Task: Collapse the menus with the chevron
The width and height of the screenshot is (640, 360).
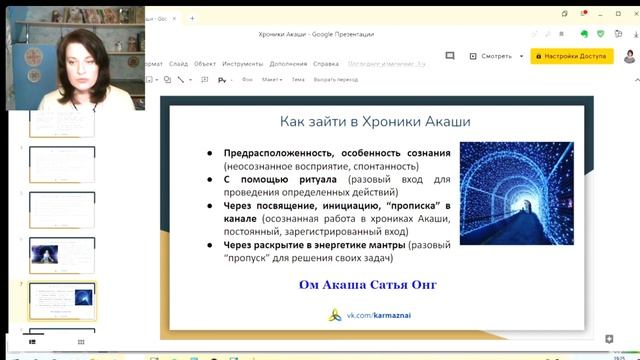Action: click(x=637, y=80)
